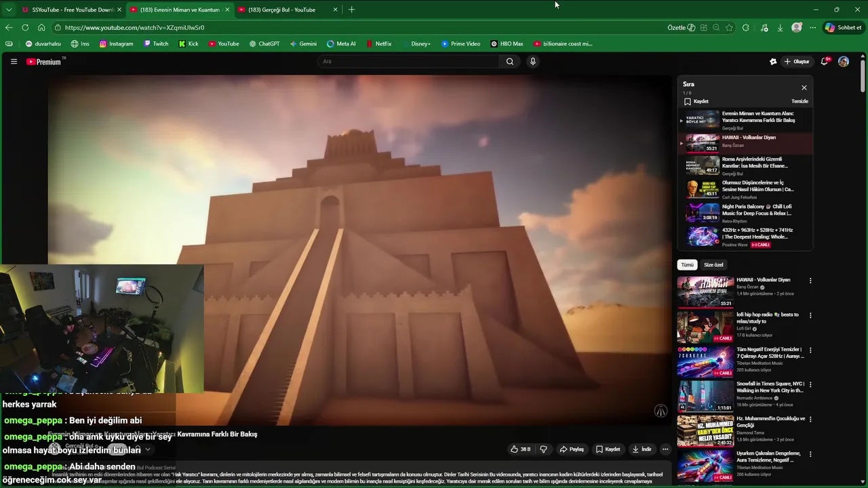Open Instagram bookmark
Screen dimensions: 868x488
pyautogui.click(x=116, y=44)
